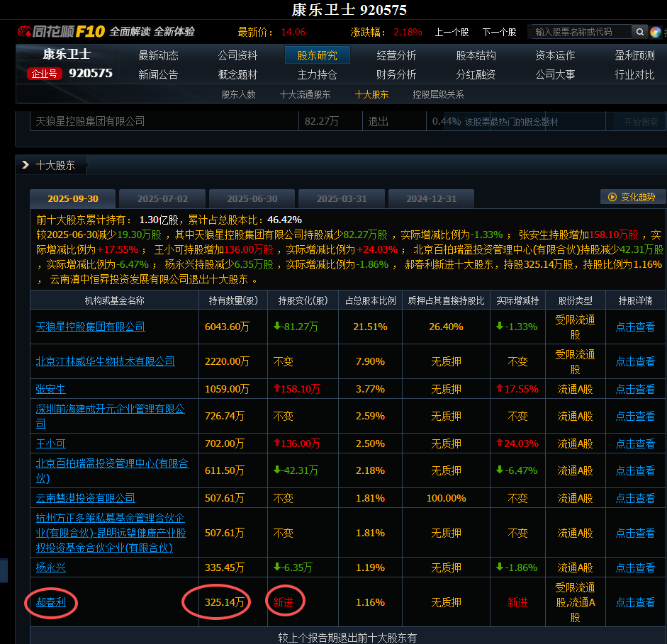Screen dimensions: 667x644
Task: Click the 持有数量(股) column header
Action: [x=233, y=300]
